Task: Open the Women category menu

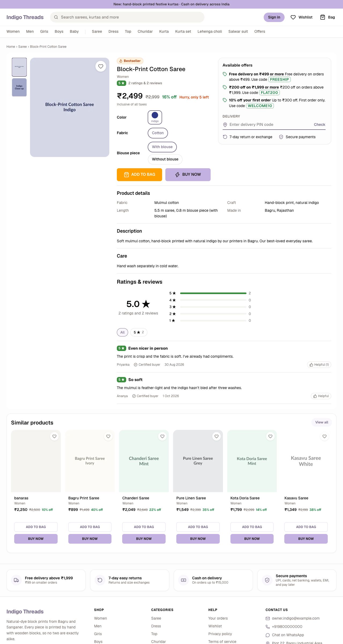Action: [13, 31]
